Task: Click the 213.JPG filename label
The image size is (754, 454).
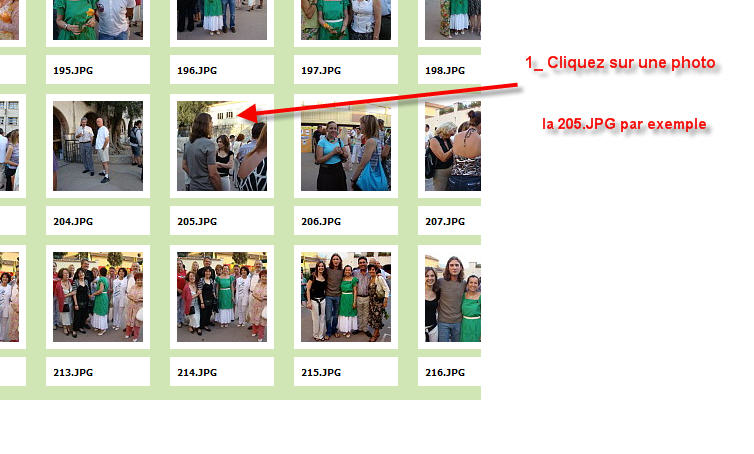Action: [73, 373]
